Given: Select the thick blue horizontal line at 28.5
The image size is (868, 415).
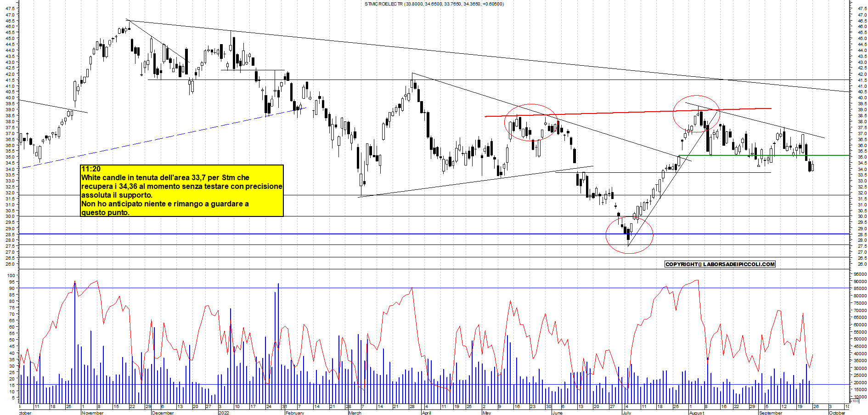Looking at the screenshot, I should click(x=434, y=234).
